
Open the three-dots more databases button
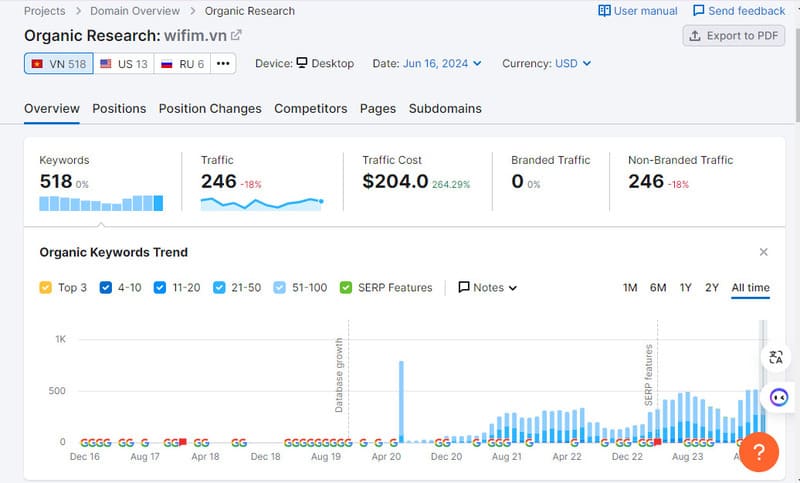tap(224, 63)
